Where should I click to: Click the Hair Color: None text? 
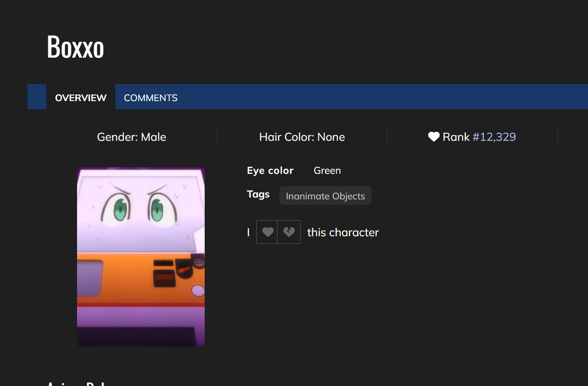[302, 137]
